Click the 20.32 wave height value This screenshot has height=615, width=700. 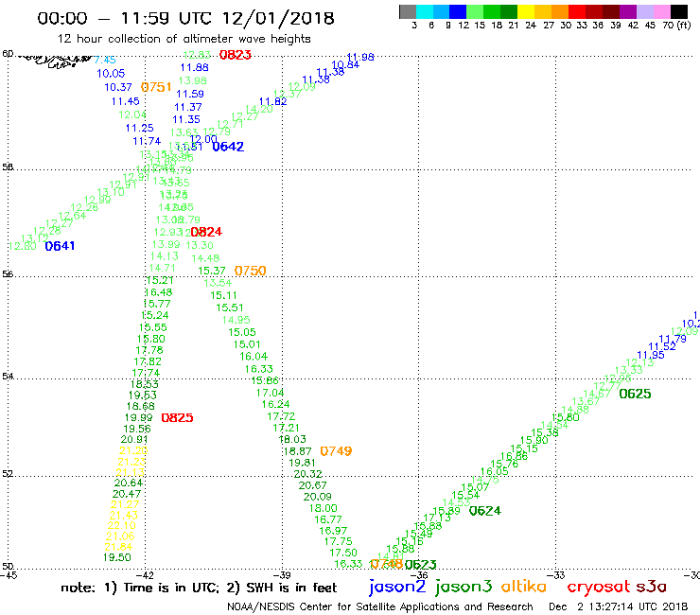click(x=308, y=474)
